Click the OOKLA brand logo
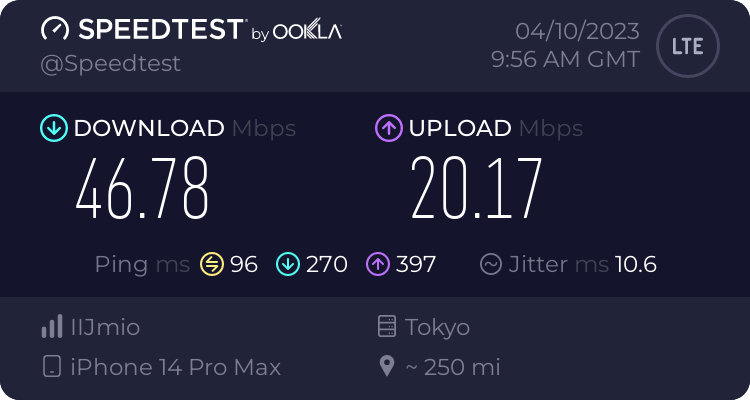 pyautogui.click(x=307, y=30)
